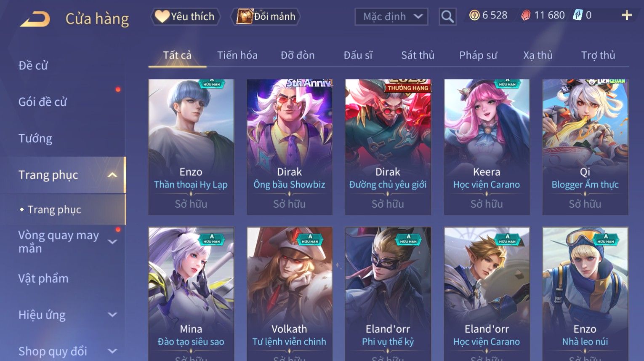Viewport: 644px width, 361px height.
Task: Expand the Hiệu ứng sidebar section
Action: click(112, 315)
